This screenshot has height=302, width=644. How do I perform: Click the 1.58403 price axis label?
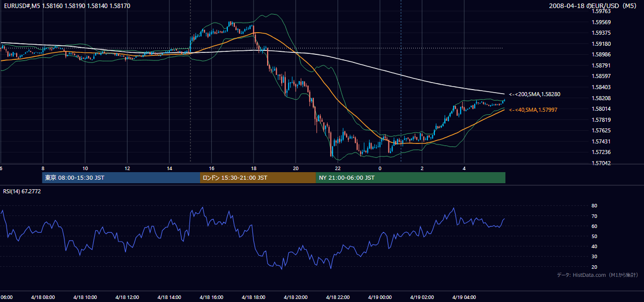(x=601, y=87)
